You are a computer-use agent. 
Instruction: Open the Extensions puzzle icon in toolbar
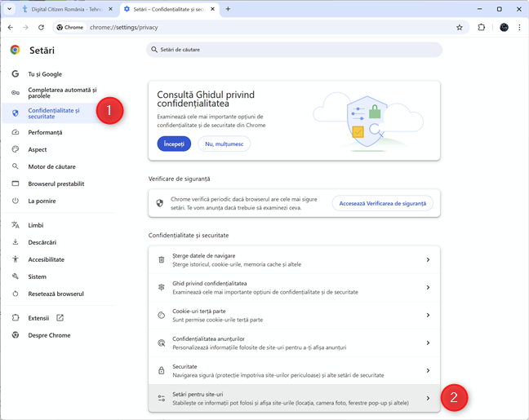click(482, 27)
